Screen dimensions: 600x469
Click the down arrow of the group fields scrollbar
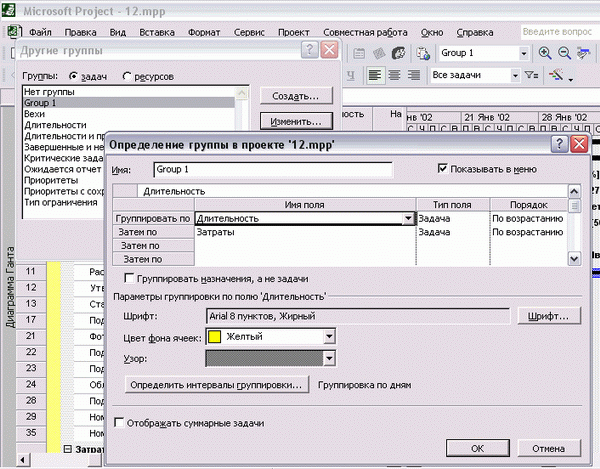coord(574,259)
